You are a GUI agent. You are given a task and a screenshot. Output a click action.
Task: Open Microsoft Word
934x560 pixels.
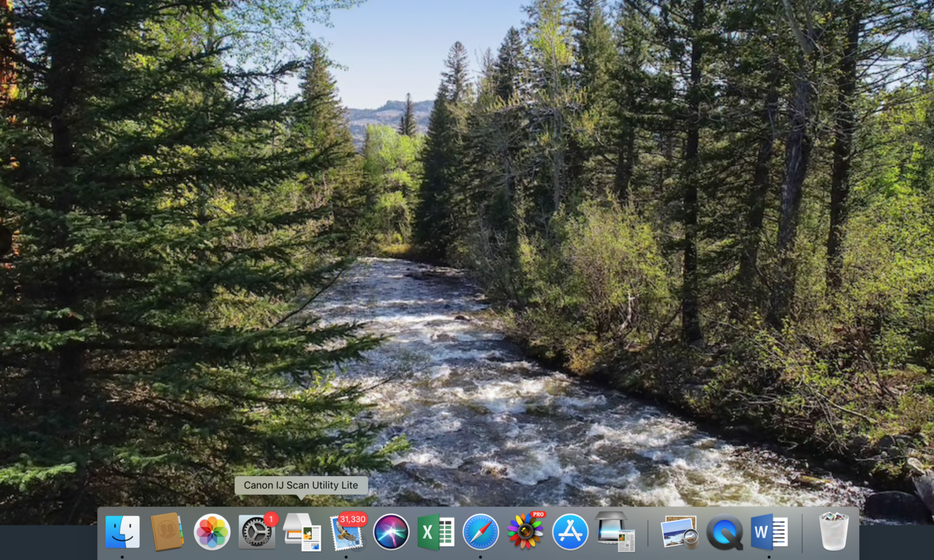[769, 532]
